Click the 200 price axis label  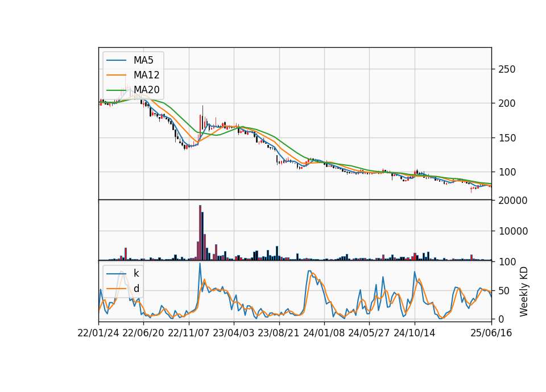click(507, 103)
